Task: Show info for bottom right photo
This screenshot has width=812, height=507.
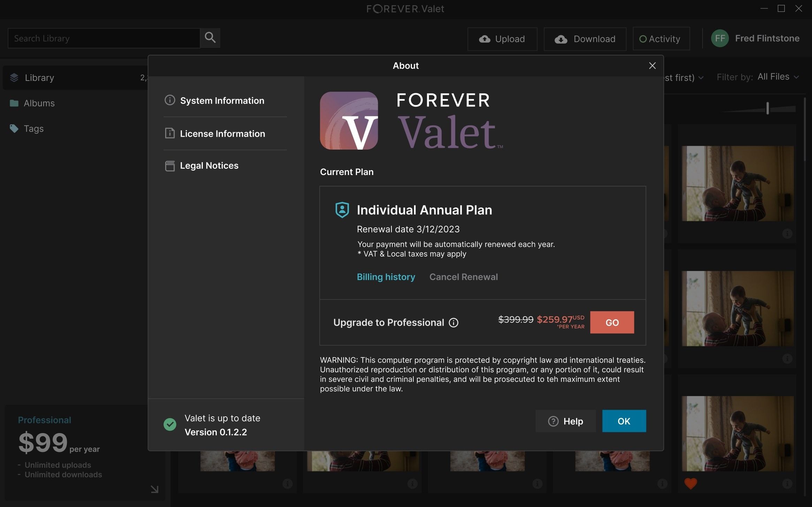Action: pyautogui.click(x=787, y=484)
